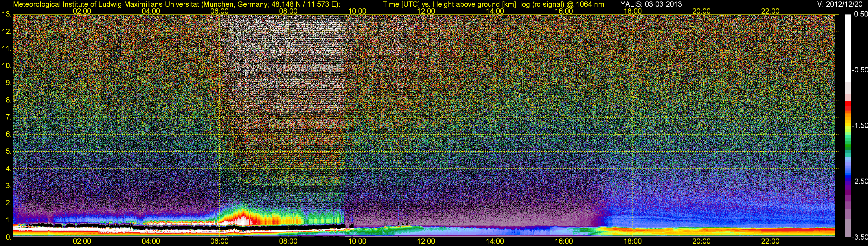Click the 18:00 label on the bottom time axis
Viewport: 868px width, 246px height.
point(632,241)
